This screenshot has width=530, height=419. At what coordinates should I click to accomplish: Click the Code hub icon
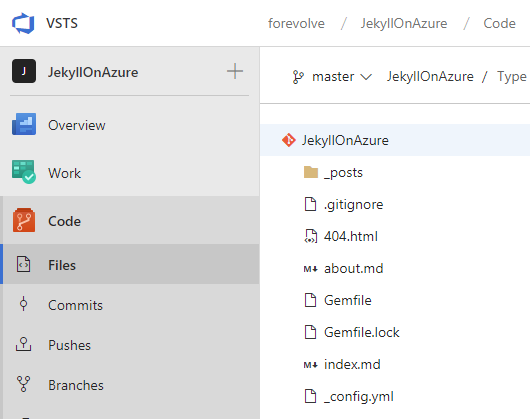pos(24,220)
